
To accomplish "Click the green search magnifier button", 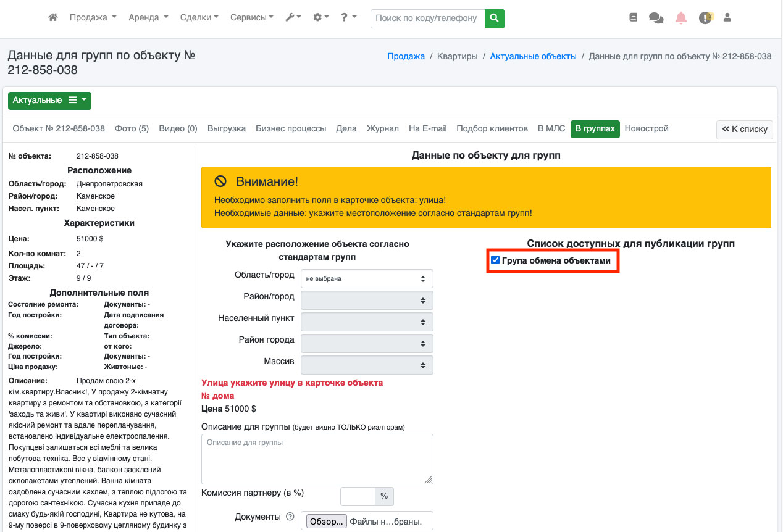I will (494, 19).
